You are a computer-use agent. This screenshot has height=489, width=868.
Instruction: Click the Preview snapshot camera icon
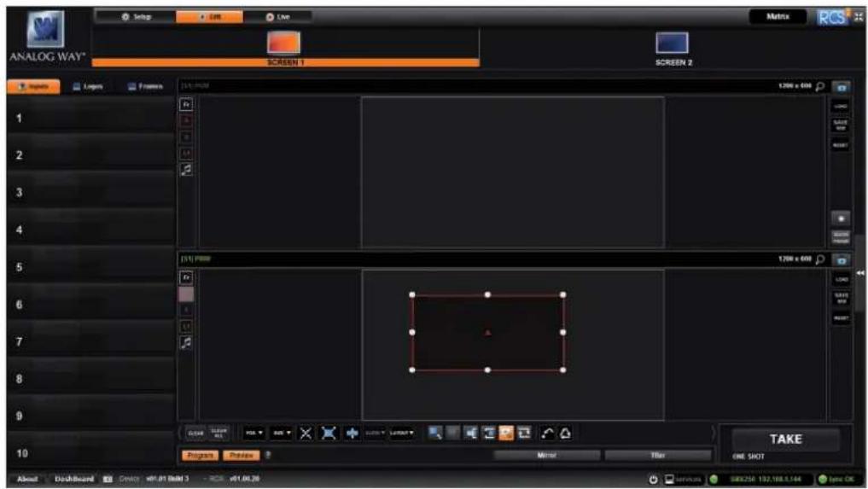tap(842, 259)
